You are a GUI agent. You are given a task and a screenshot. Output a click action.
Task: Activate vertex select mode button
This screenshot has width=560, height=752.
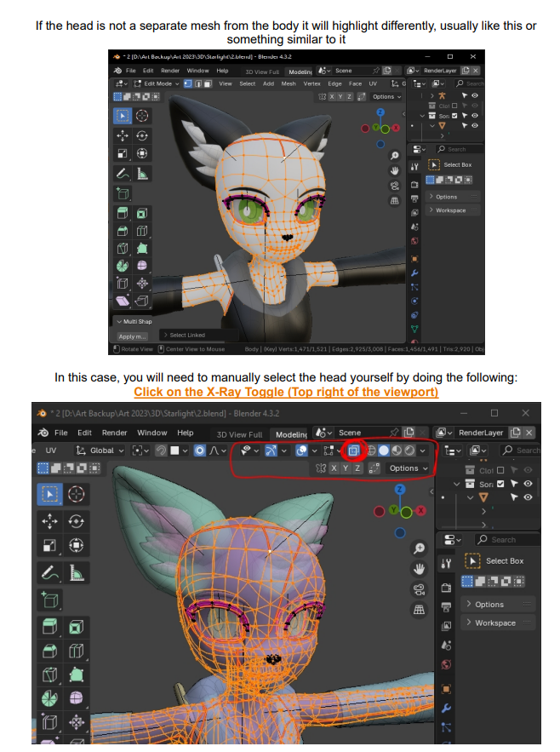188,83
